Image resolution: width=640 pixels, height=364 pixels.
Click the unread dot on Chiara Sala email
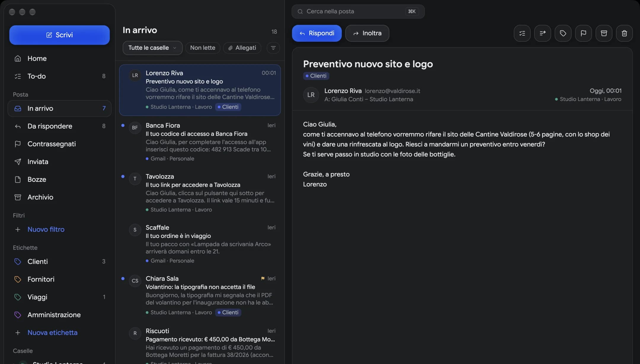(x=123, y=278)
